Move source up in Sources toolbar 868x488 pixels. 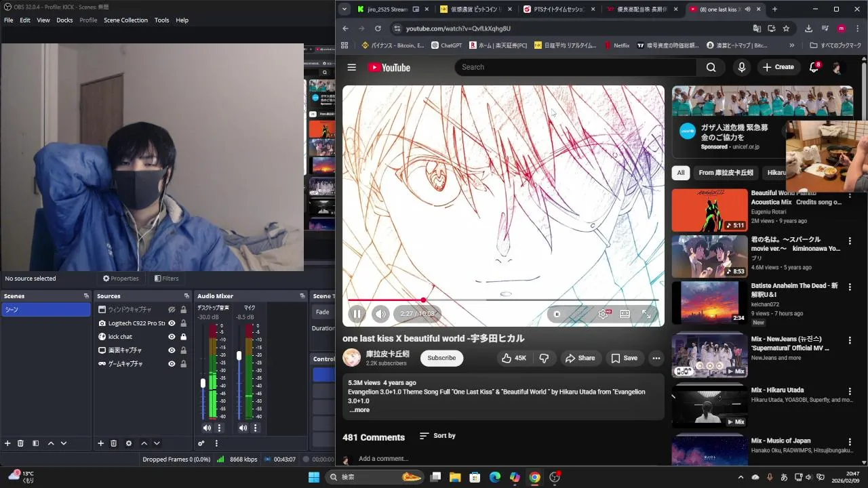(144, 443)
